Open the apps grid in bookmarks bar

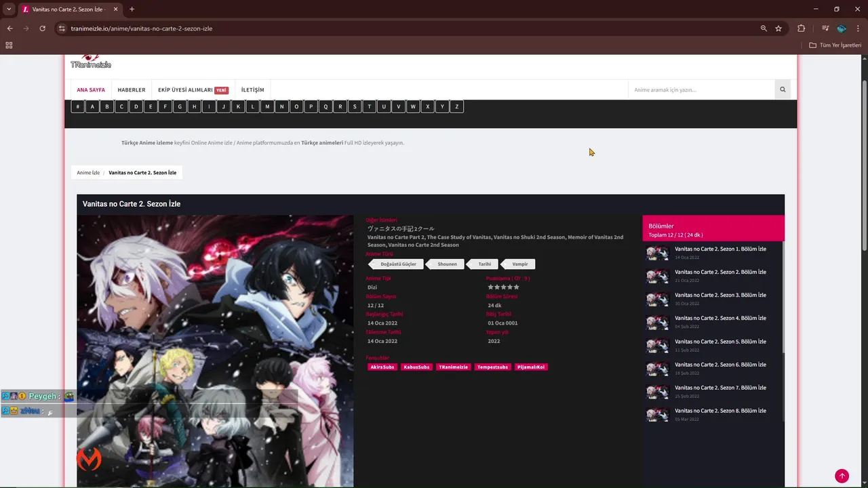(x=9, y=45)
